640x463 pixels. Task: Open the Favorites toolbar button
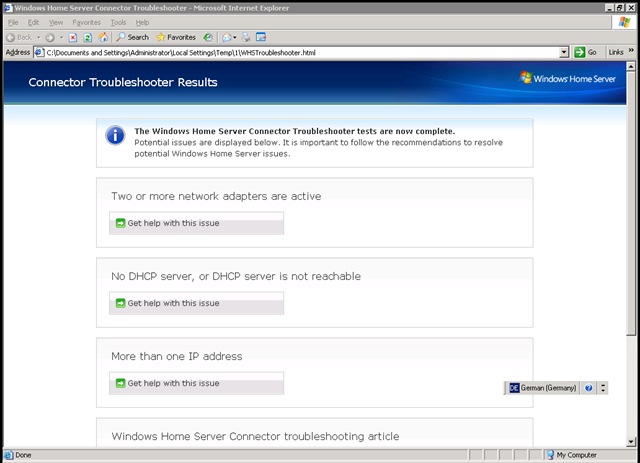tap(176, 37)
